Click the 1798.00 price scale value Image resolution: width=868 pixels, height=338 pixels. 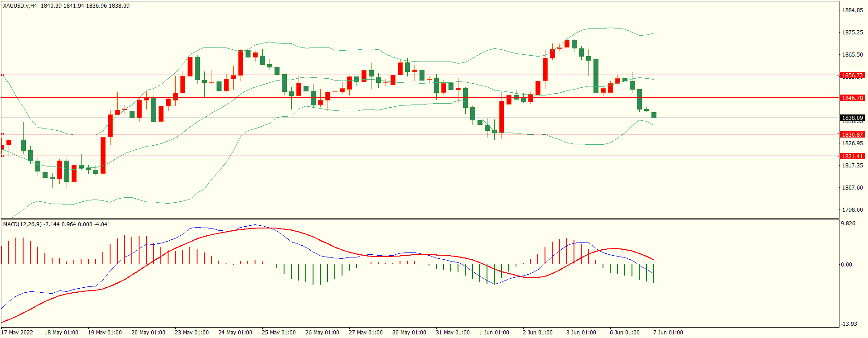(852, 210)
